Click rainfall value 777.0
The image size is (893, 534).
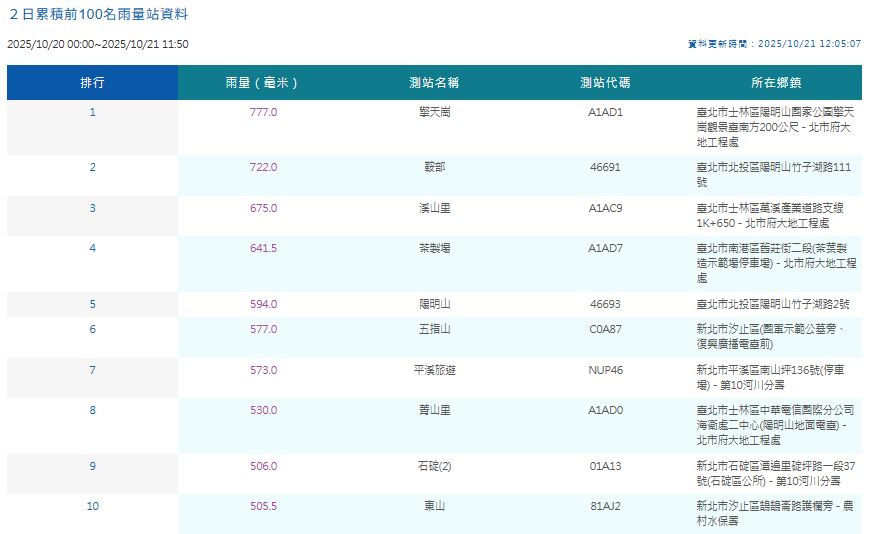tap(263, 112)
